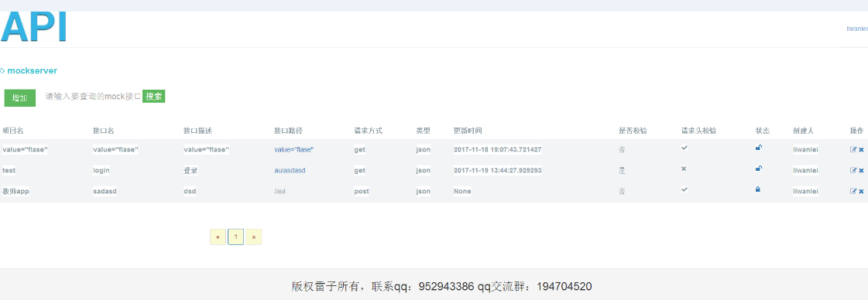Click the timestamp 2017-11-19 13:44:27.929293
Image resolution: width=868 pixels, height=300 pixels.
pos(498,171)
